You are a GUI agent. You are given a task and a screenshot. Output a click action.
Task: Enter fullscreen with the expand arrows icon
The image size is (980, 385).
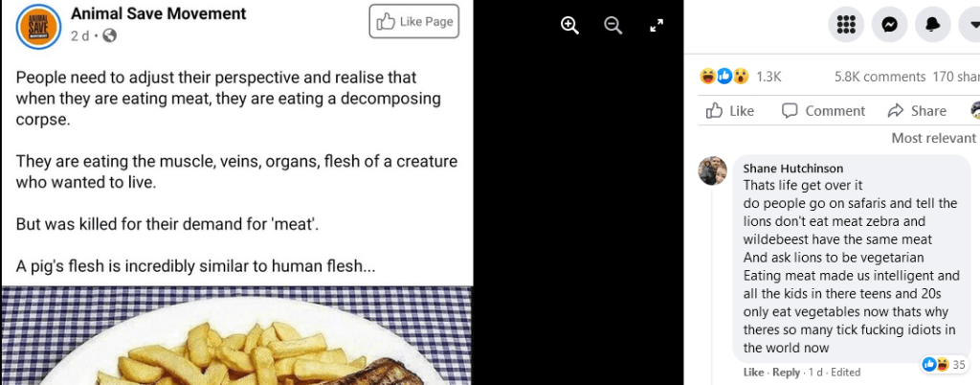click(657, 26)
